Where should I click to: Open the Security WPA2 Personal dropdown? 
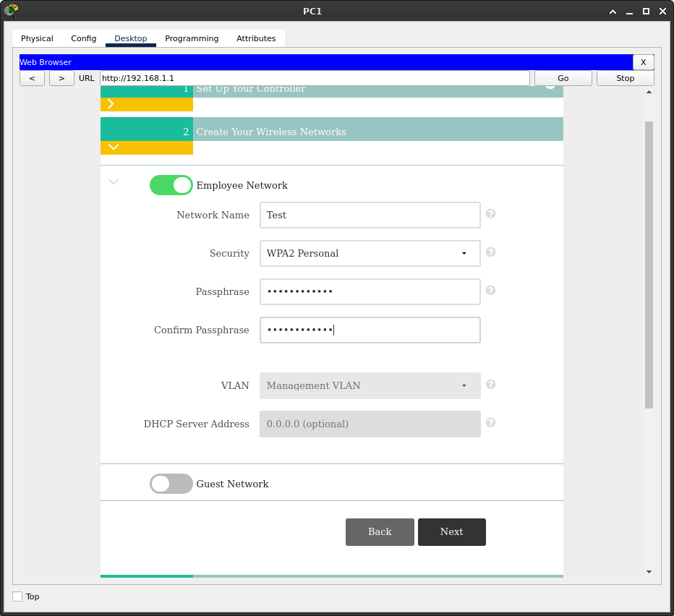(370, 253)
